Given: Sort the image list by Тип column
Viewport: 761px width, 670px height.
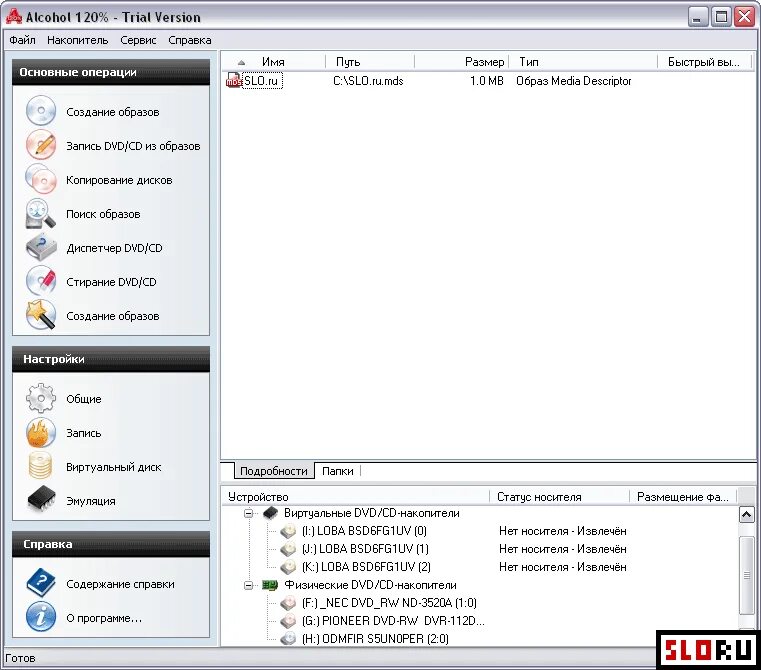Looking at the screenshot, I should click(582, 62).
